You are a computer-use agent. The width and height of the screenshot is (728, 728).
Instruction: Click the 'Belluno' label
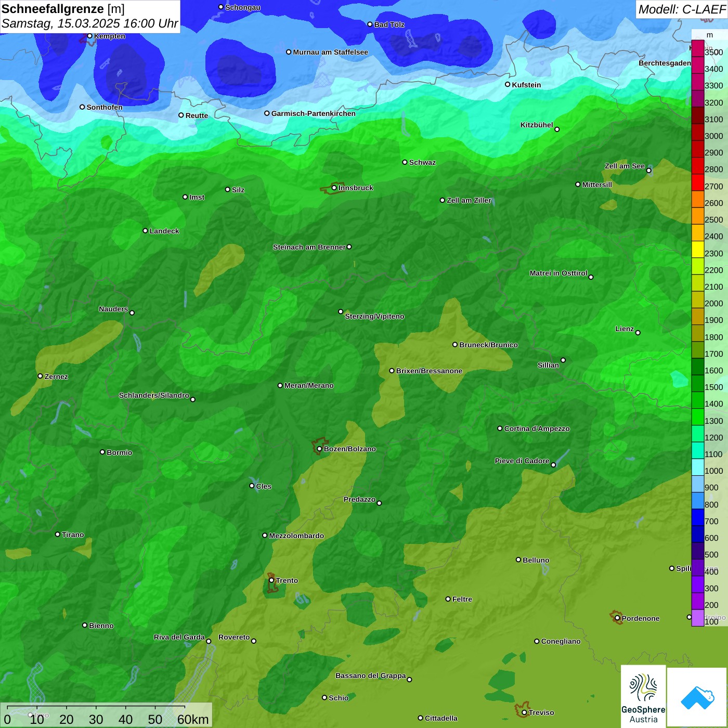pyautogui.click(x=536, y=560)
